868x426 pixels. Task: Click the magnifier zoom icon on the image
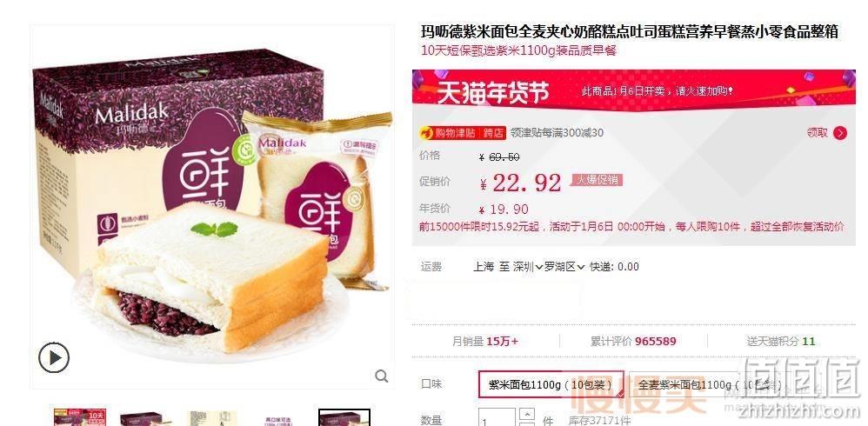click(382, 376)
